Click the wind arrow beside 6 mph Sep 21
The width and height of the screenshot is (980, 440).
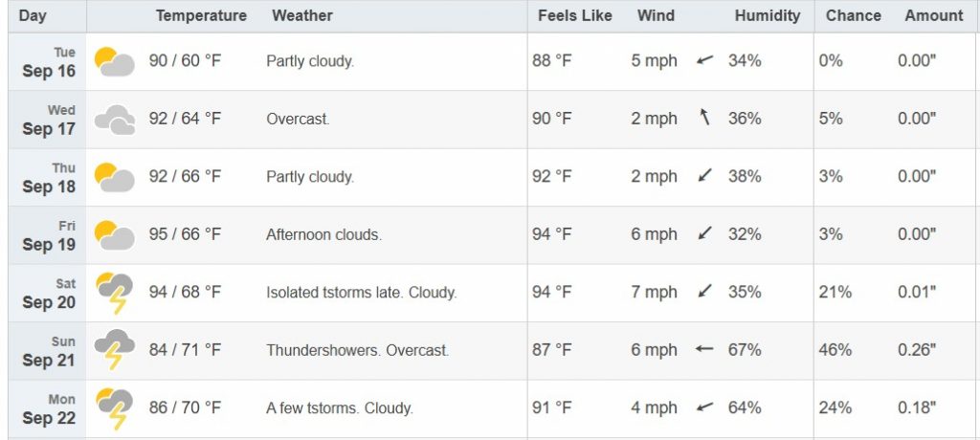704,349
